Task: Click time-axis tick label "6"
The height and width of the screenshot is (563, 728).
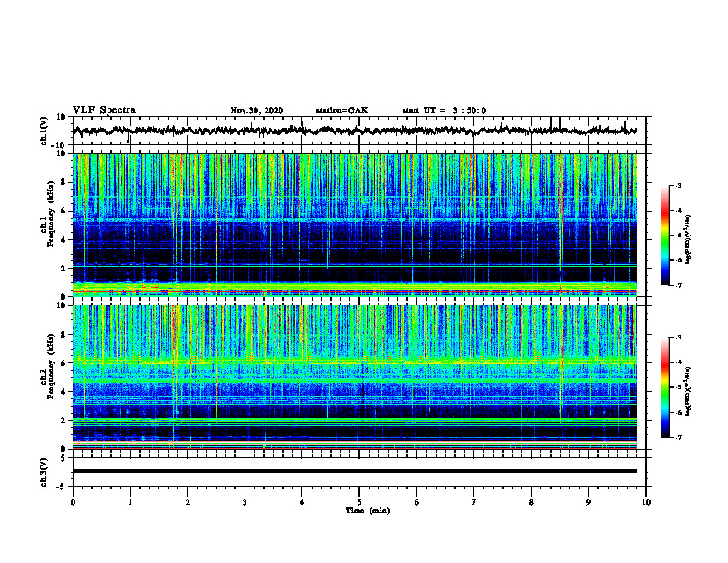Action: tap(417, 502)
